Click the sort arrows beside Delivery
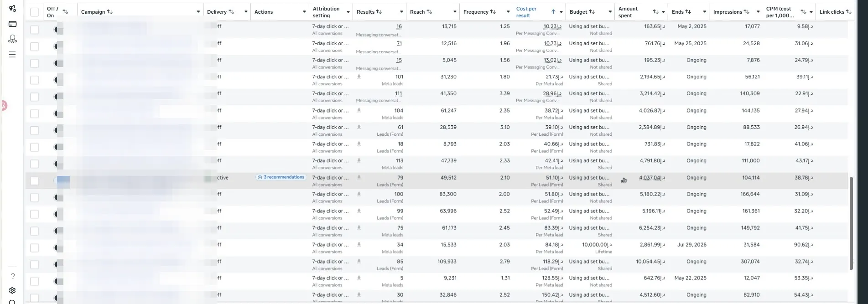This screenshot has width=868, height=304. pos(231,12)
